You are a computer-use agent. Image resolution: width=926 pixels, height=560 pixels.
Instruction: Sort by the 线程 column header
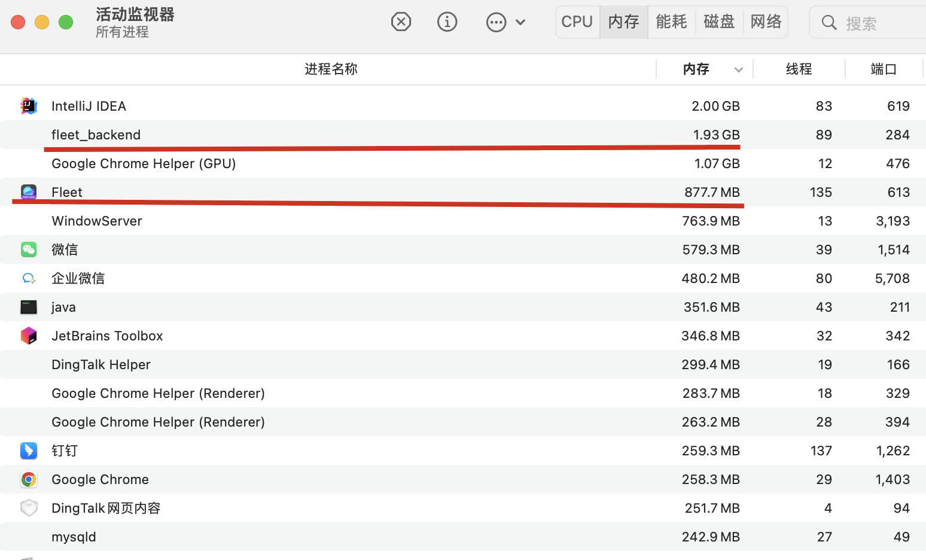click(799, 69)
